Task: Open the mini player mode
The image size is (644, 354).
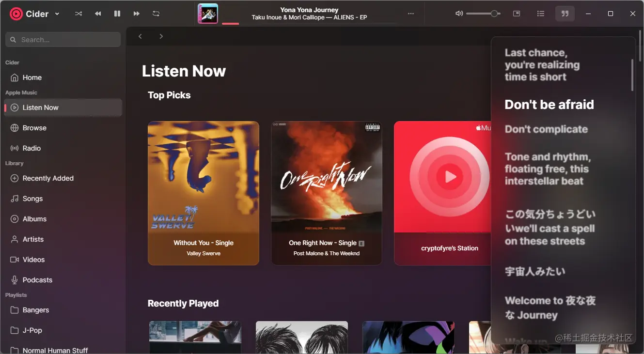Action: click(x=517, y=14)
